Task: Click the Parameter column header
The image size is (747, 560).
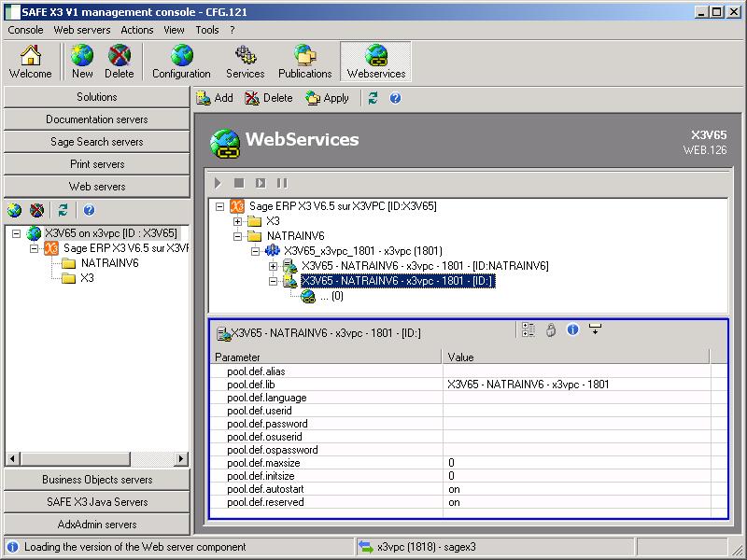Action: click(x=326, y=357)
